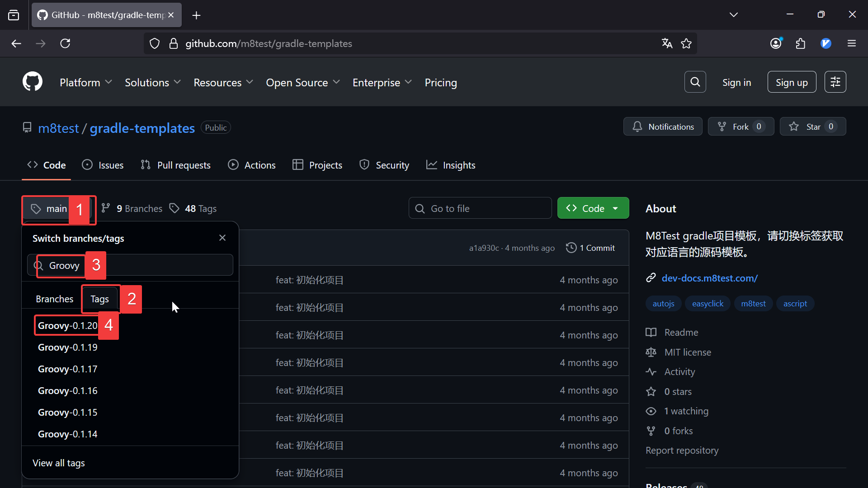Click the page translate icon in address bar
The image size is (868, 488).
(667, 43)
